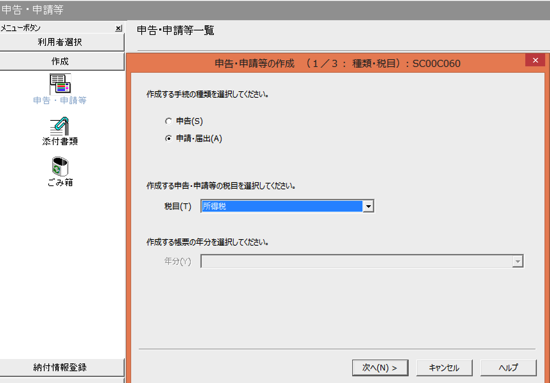
Task: Click the 次へ(N) > button
Action: click(380, 368)
